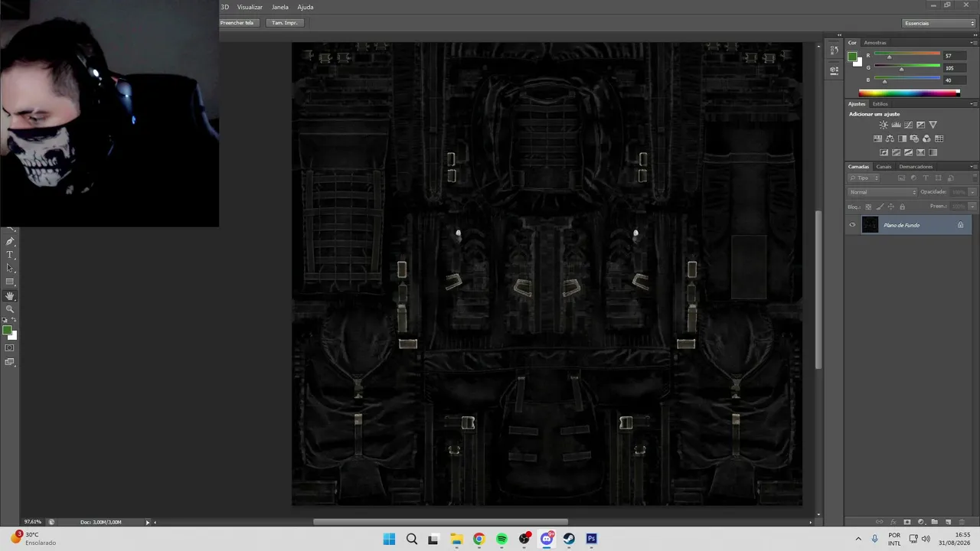Switch to the Demarcadores tab
This screenshot has height=551, width=980.
[x=916, y=167]
